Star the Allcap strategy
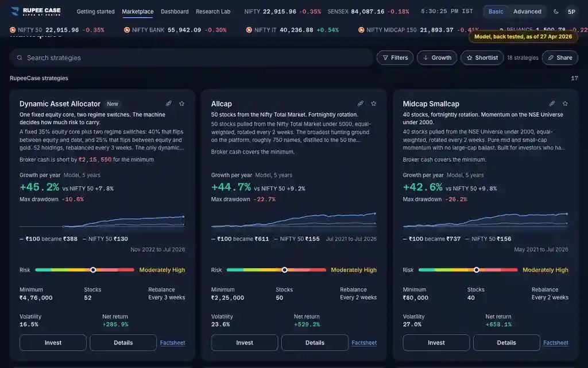Image resolution: width=588 pixels, height=368 pixels. [x=373, y=103]
